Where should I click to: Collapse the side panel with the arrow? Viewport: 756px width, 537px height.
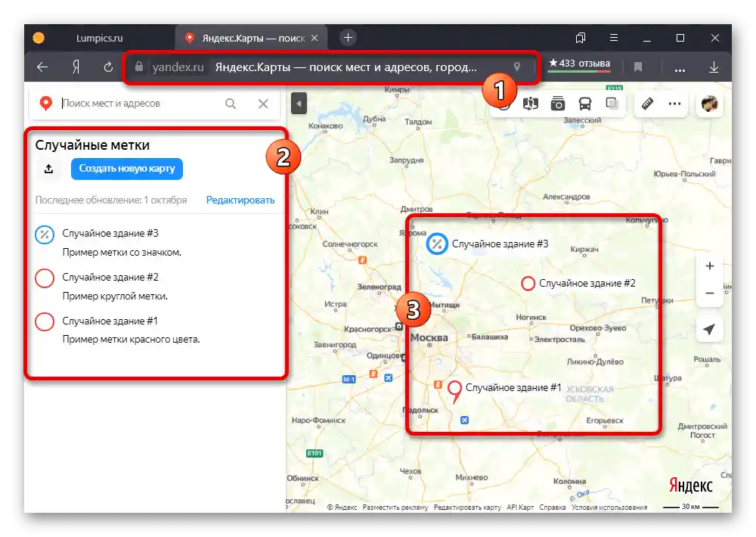pos(299,104)
